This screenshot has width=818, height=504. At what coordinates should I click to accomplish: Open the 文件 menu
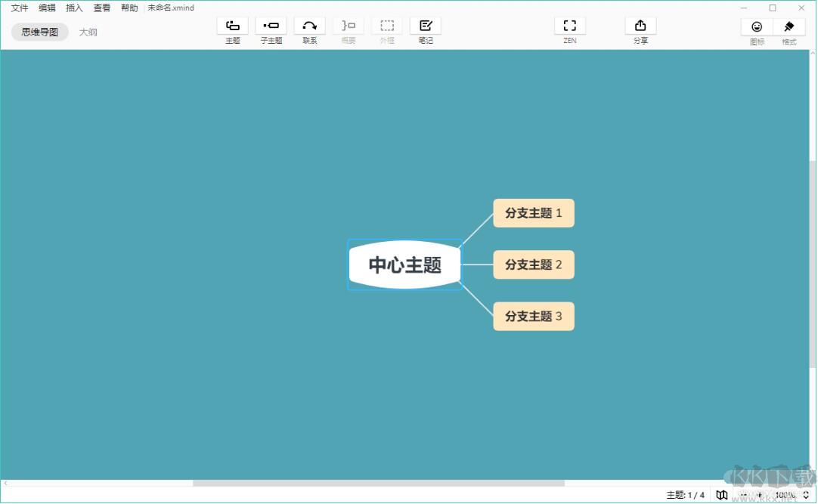point(20,8)
